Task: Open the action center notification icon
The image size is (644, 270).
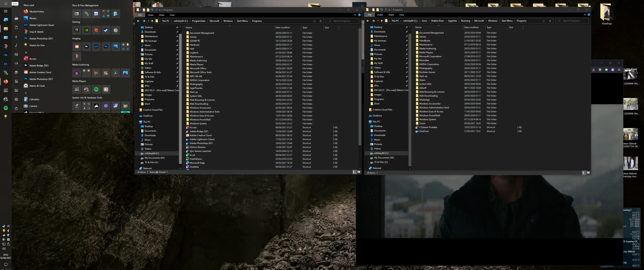Action: [6, 265]
